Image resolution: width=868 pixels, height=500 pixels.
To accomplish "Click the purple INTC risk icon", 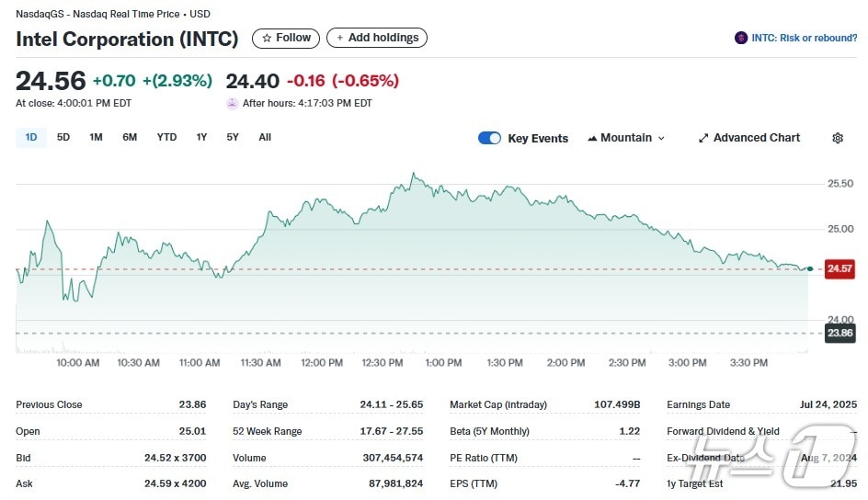I will click(x=741, y=38).
